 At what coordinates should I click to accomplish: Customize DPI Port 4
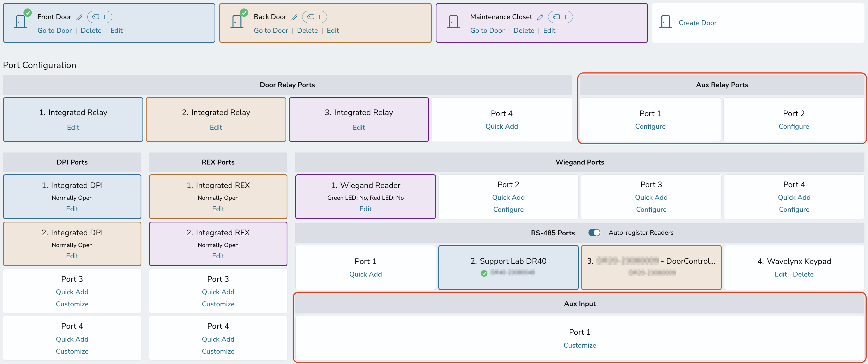pyautogui.click(x=72, y=351)
